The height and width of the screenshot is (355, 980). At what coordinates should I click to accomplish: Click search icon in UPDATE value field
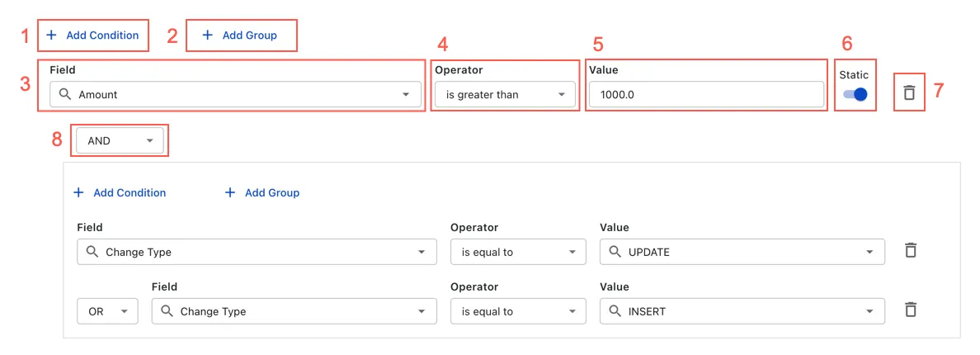(615, 252)
